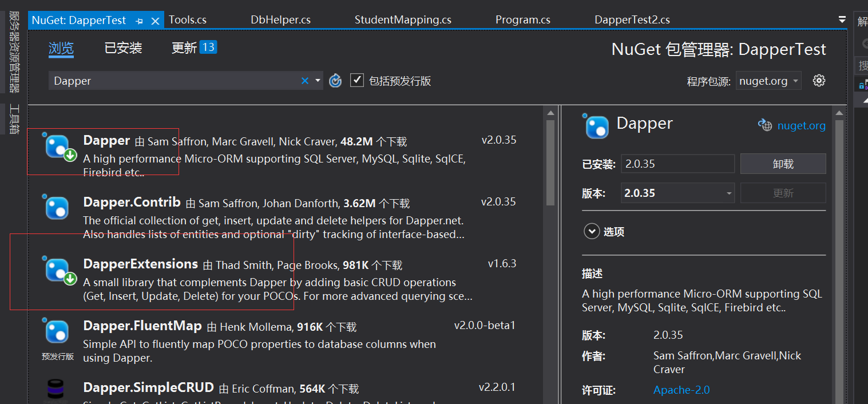Click the installed version 2.0.35 field
The height and width of the screenshot is (404, 868).
[678, 164]
